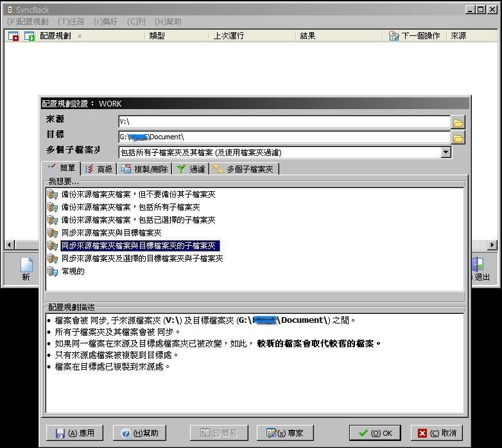Click the 退出 exit icon in the SyncBack window
The height and width of the screenshot is (448, 502).
478,264
